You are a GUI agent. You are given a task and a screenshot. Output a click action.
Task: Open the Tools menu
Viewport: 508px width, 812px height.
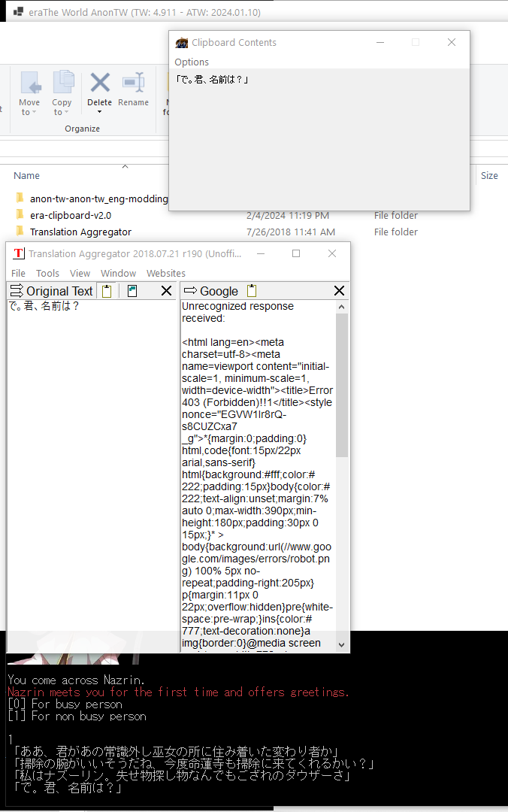pos(47,273)
